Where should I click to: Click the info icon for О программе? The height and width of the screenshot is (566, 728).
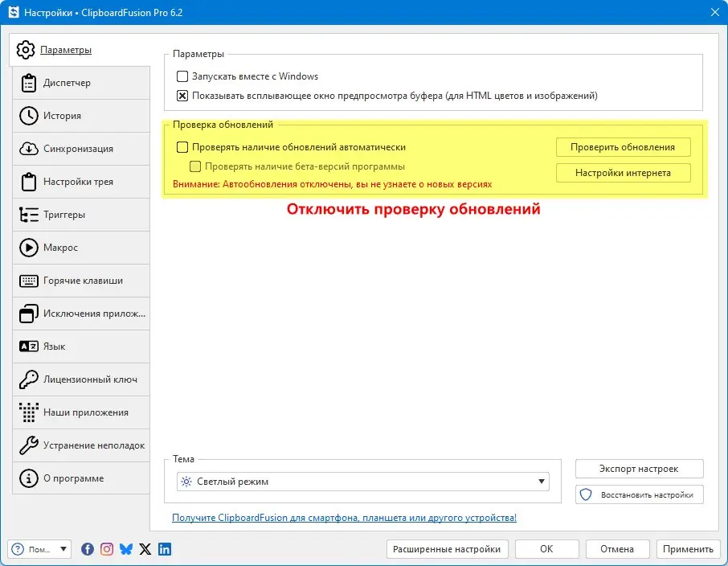coord(29,478)
